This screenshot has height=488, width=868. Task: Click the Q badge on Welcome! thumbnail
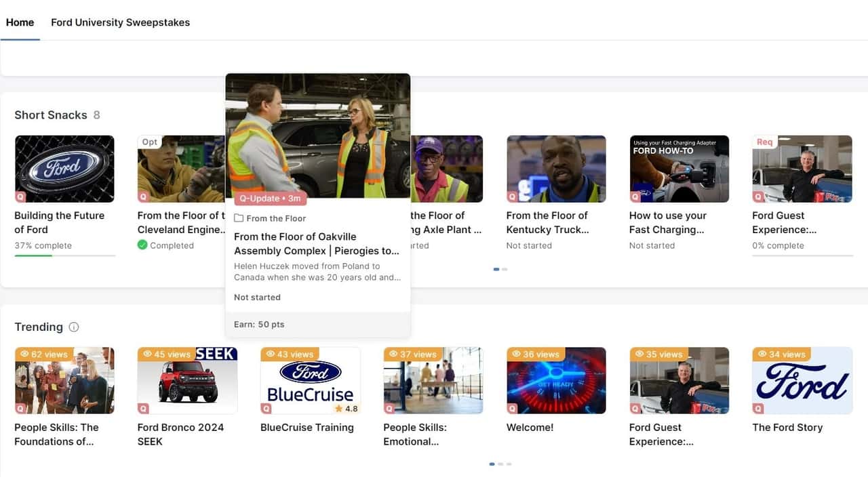click(x=512, y=409)
